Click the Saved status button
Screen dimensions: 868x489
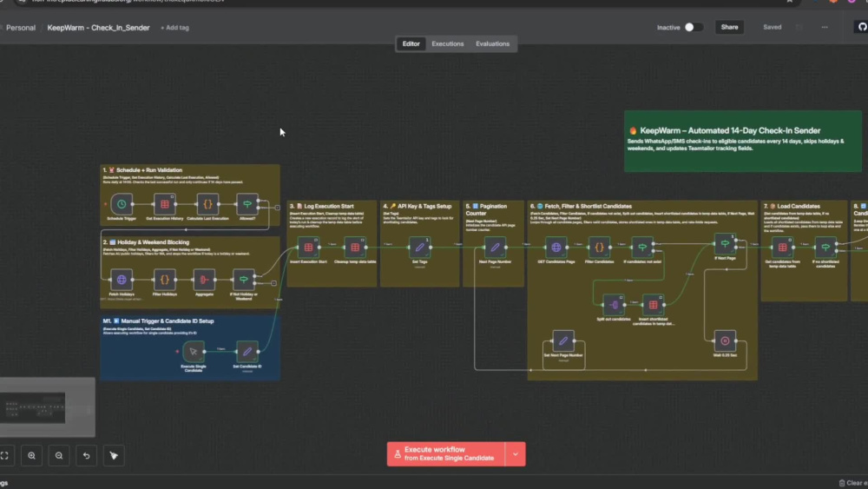772,27
